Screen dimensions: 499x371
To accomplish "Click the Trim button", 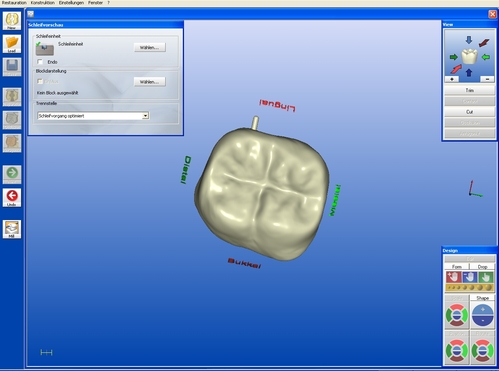I will click(469, 90).
